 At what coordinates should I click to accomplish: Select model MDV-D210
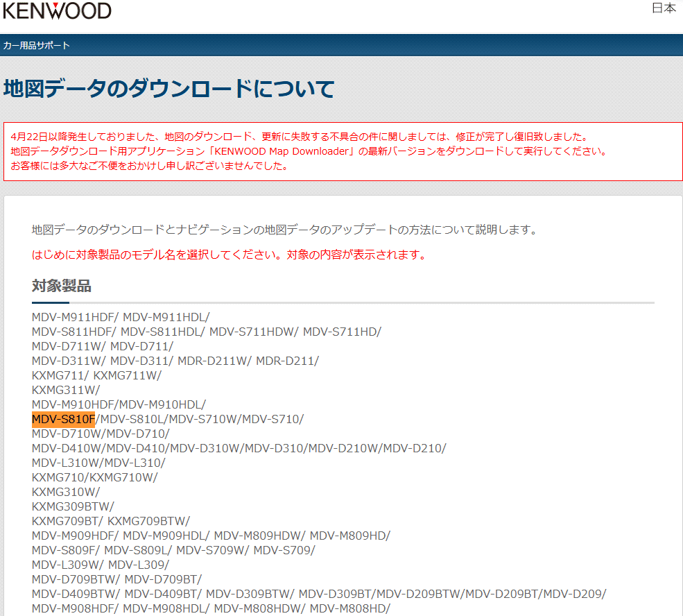pos(413,448)
